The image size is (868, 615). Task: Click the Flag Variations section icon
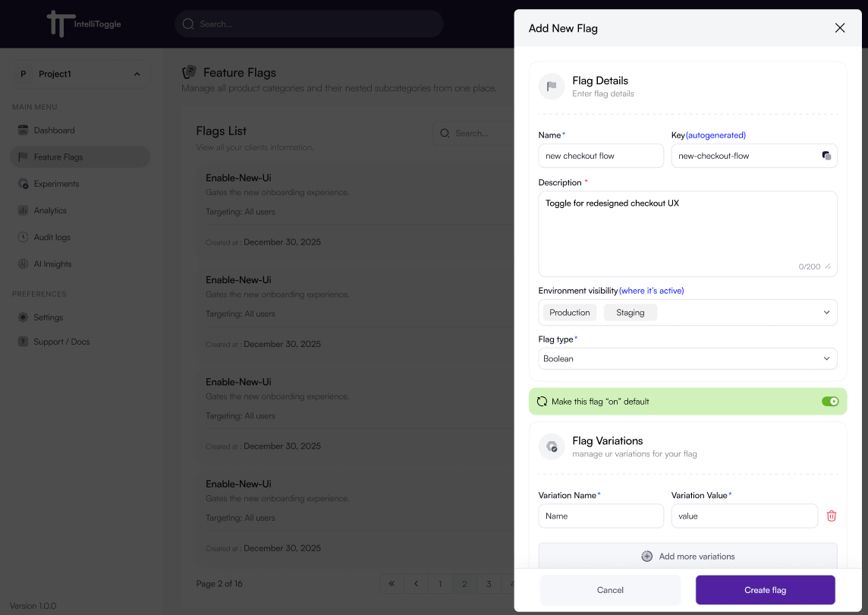click(x=552, y=446)
